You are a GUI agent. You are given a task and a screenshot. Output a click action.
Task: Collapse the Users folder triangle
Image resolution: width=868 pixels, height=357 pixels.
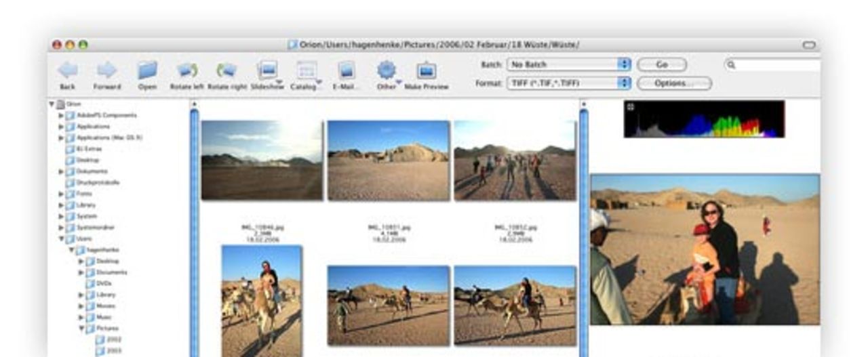coord(61,238)
